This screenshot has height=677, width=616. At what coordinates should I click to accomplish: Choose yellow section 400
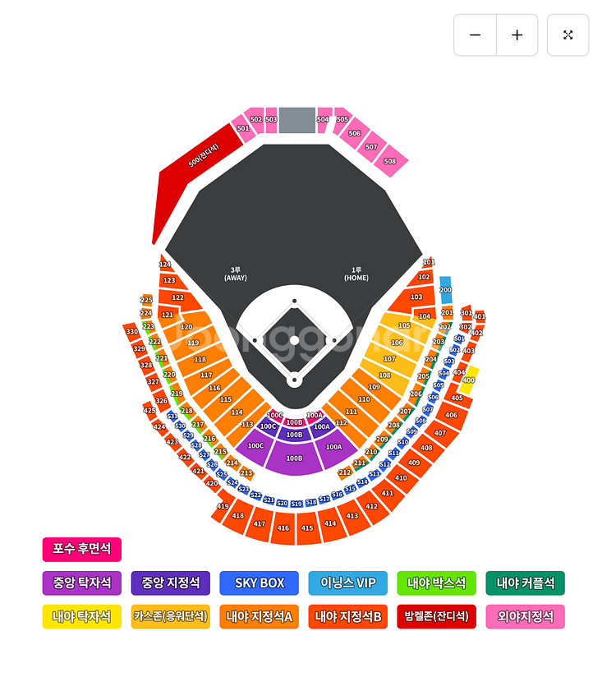[x=468, y=380]
